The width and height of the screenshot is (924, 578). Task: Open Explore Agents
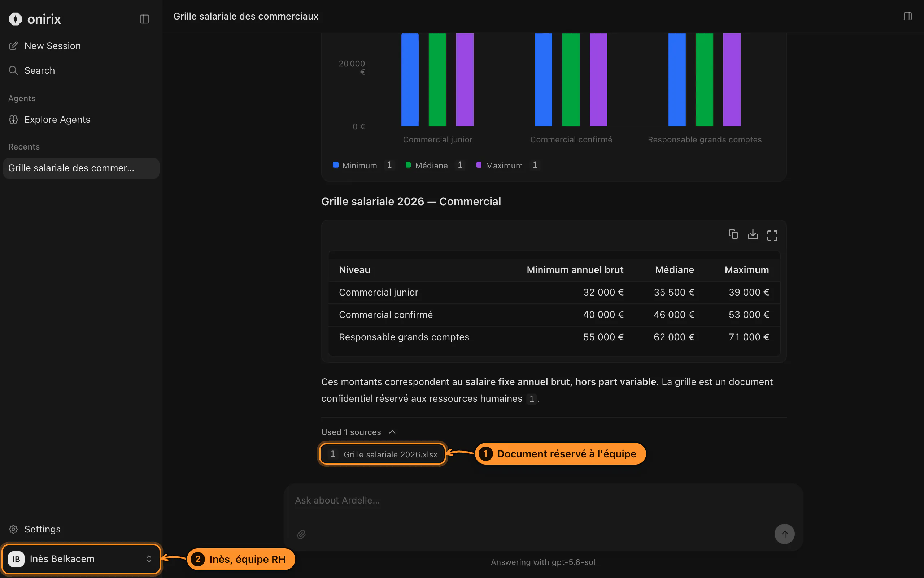pyautogui.click(x=81, y=120)
